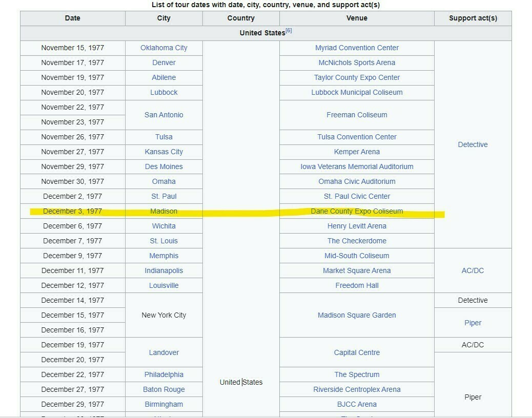Open the Capital Centre venue link
Screen dimensions: 532x418
click(x=356, y=352)
